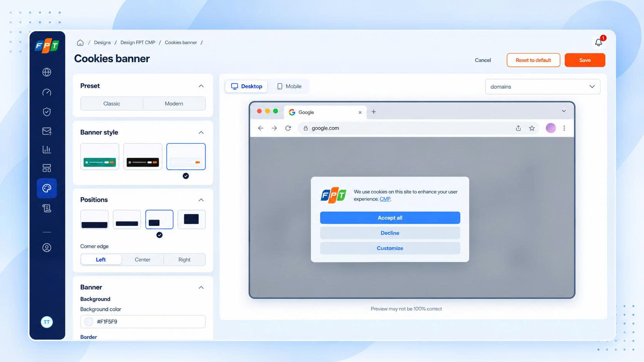Click the TT avatar in sidebar
Viewport: 644px width, 362px height.
click(x=47, y=322)
